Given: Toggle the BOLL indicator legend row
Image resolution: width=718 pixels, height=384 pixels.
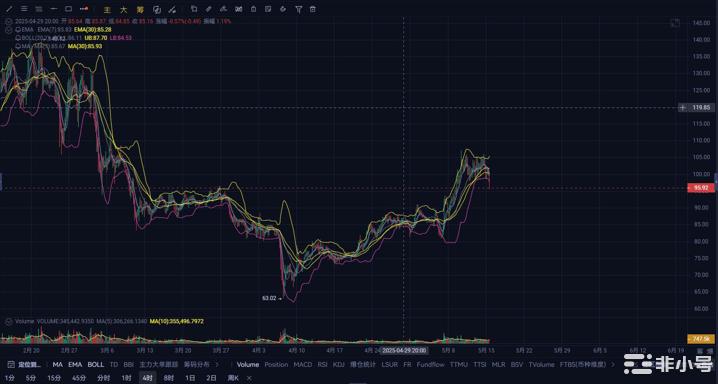Looking at the screenshot, I should [73, 38].
